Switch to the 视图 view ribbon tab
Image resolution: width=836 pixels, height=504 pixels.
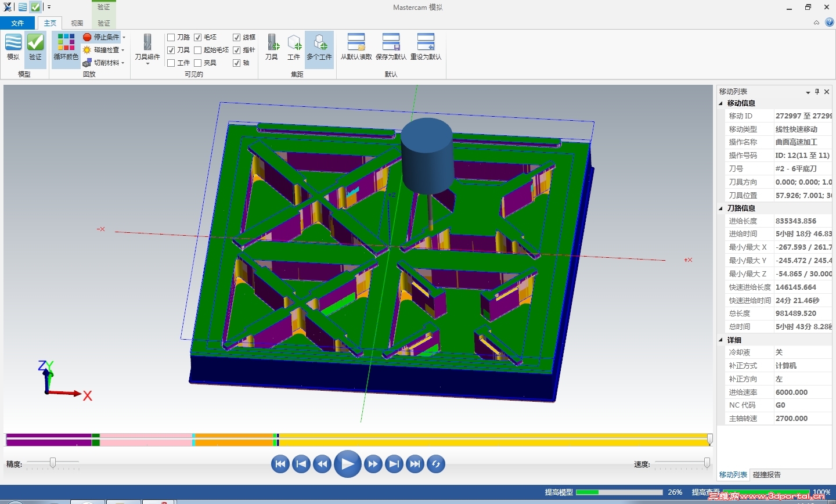pos(77,23)
